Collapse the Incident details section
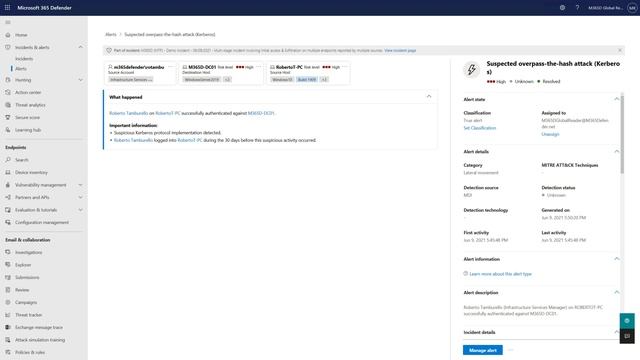 616,332
